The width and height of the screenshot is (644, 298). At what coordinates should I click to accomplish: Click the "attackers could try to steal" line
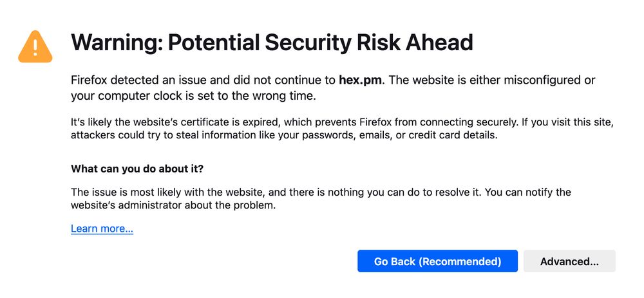click(x=284, y=135)
